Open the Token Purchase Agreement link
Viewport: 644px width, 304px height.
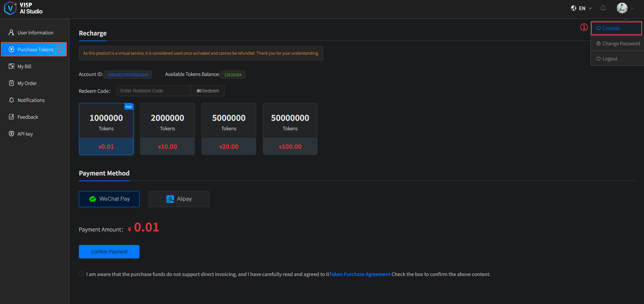click(x=360, y=274)
